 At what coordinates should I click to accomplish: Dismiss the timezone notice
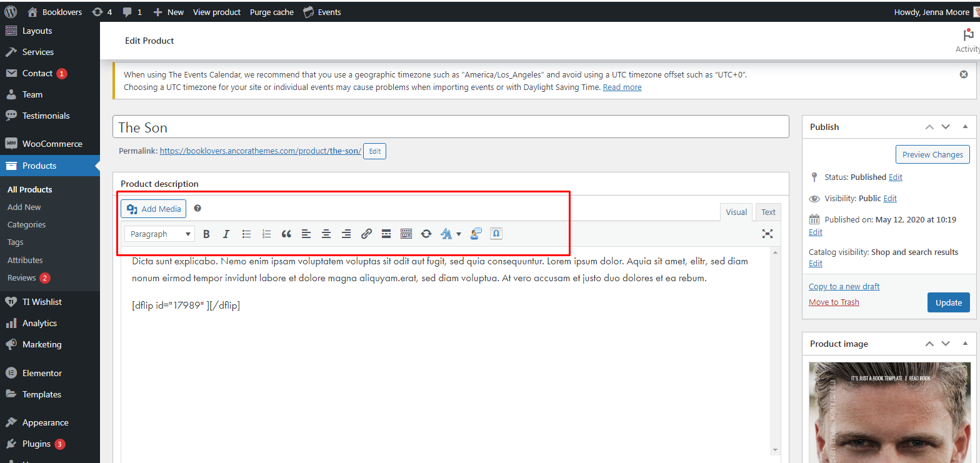[964, 74]
